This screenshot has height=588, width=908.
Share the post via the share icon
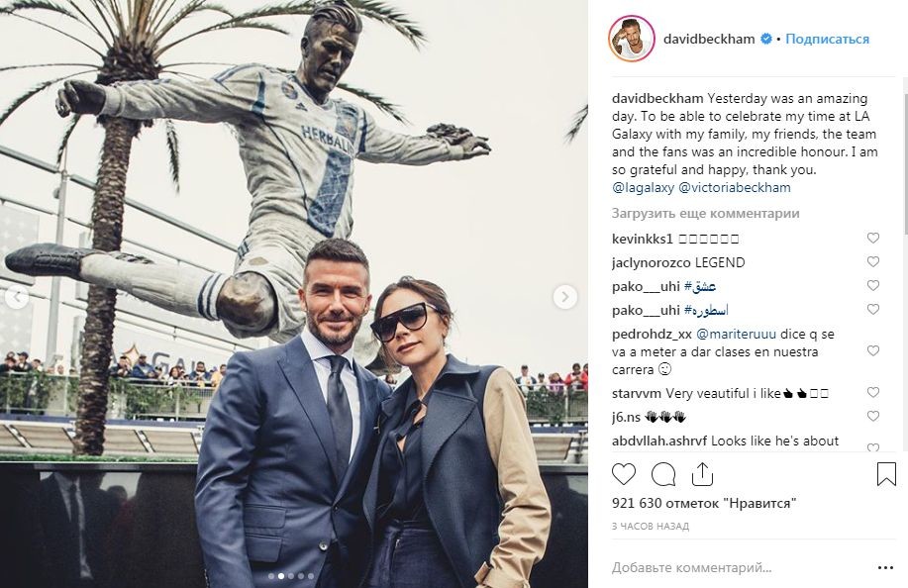702,474
